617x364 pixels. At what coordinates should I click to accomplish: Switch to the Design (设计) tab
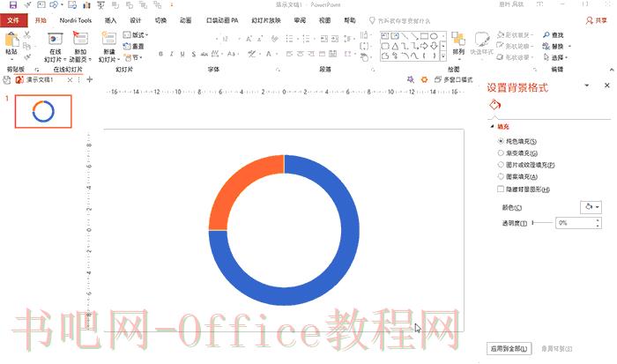click(x=136, y=20)
